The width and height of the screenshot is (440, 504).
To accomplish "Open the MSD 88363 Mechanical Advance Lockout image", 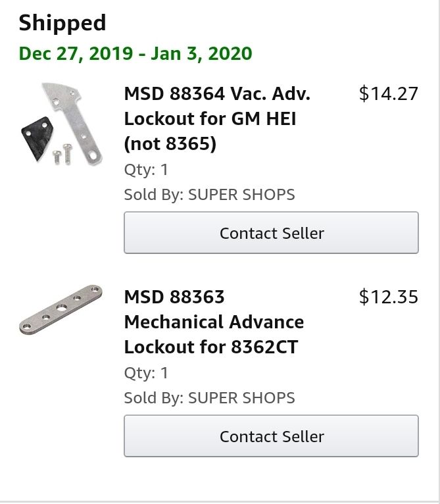I will [61, 309].
